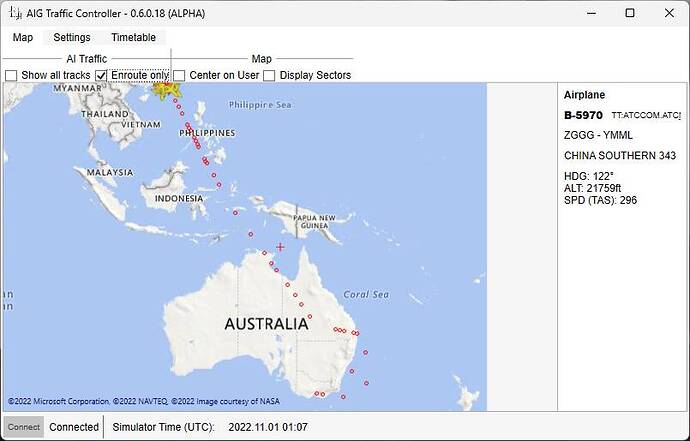The width and height of the screenshot is (690, 441).
Task: Click the ALT: 21759ft value
Action: click(x=592, y=188)
